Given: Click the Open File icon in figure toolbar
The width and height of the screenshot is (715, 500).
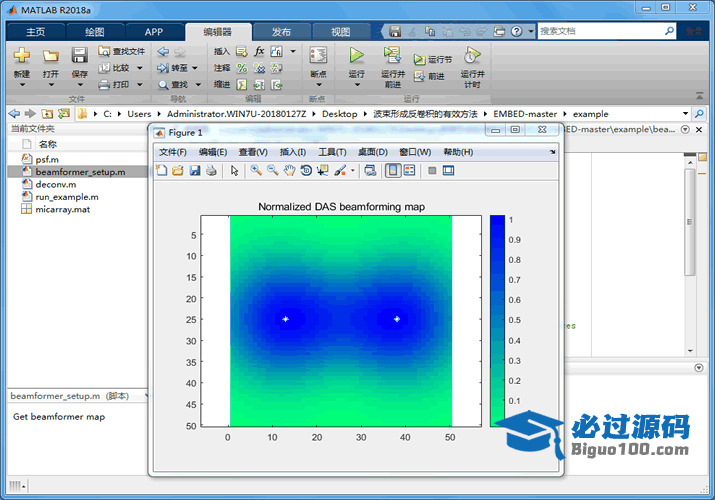Looking at the screenshot, I should tap(178, 170).
